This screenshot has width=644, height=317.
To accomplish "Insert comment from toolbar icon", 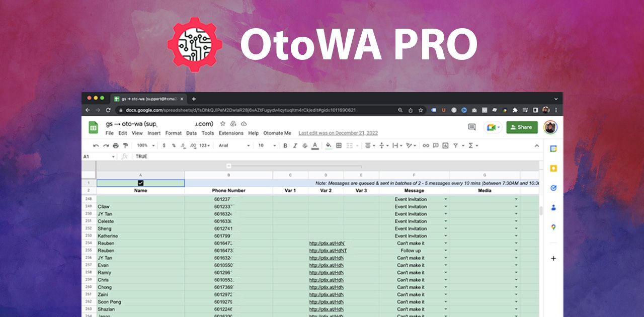I will pyautogui.click(x=436, y=145).
